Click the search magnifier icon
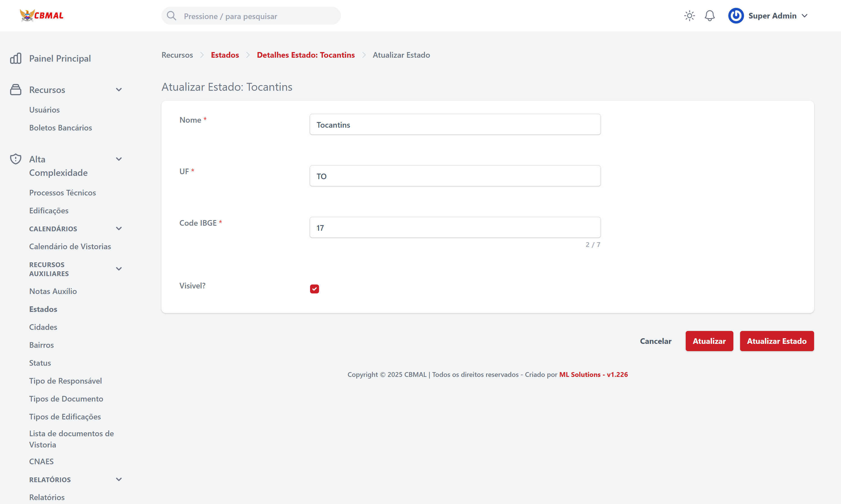The height and width of the screenshot is (504, 841). pos(171,16)
